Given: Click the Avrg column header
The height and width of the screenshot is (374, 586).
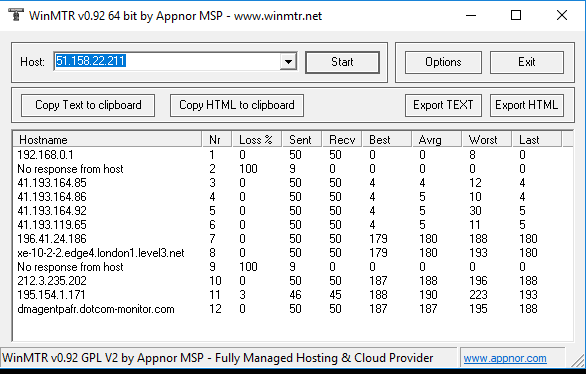Looking at the screenshot, I should (437, 140).
